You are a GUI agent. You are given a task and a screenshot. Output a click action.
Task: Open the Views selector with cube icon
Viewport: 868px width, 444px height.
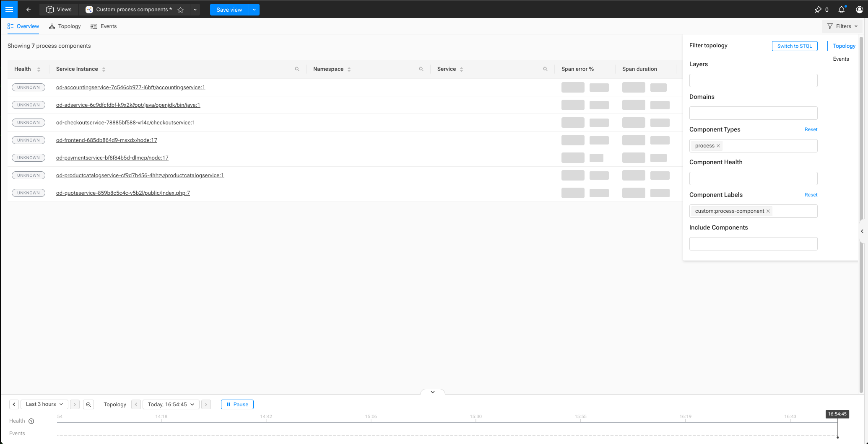pos(58,9)
